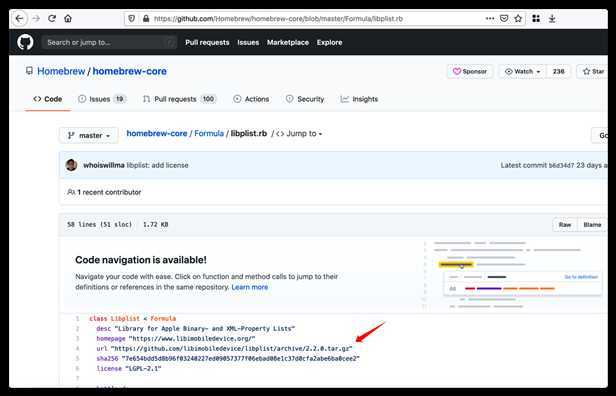Open the commit message libplist: add license
The width and height of the screenshot is (616, 396).
tap(158, 165)
